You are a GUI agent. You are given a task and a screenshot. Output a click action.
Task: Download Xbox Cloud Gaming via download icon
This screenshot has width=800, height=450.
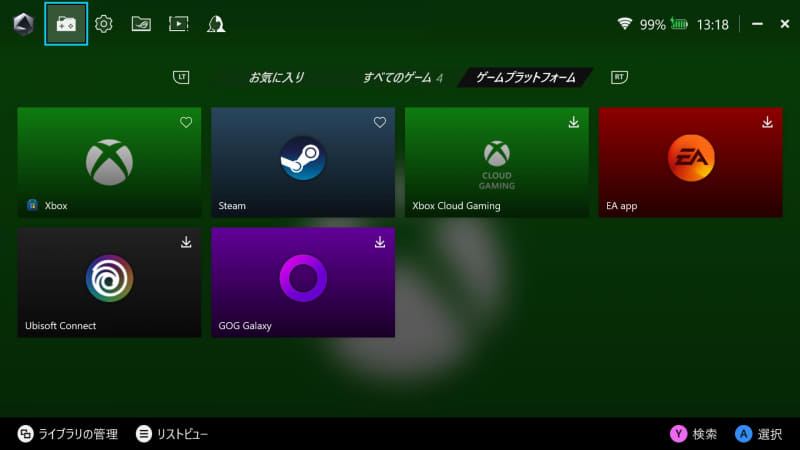click(x=573, y=122)
